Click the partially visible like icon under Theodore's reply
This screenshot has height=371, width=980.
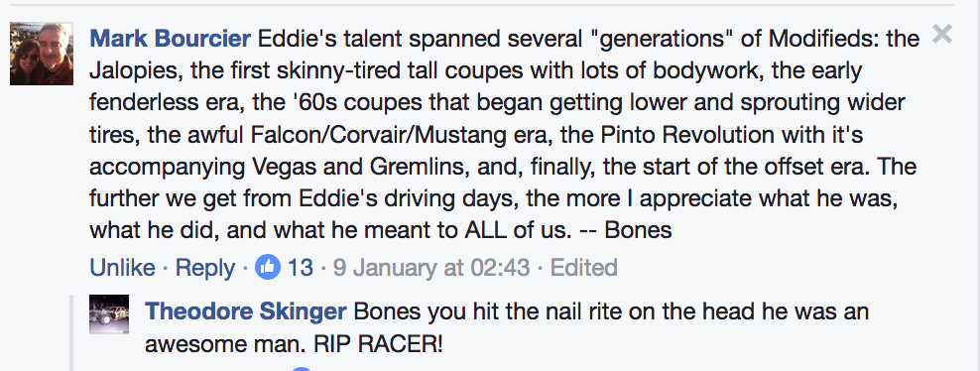coord(301,368)
